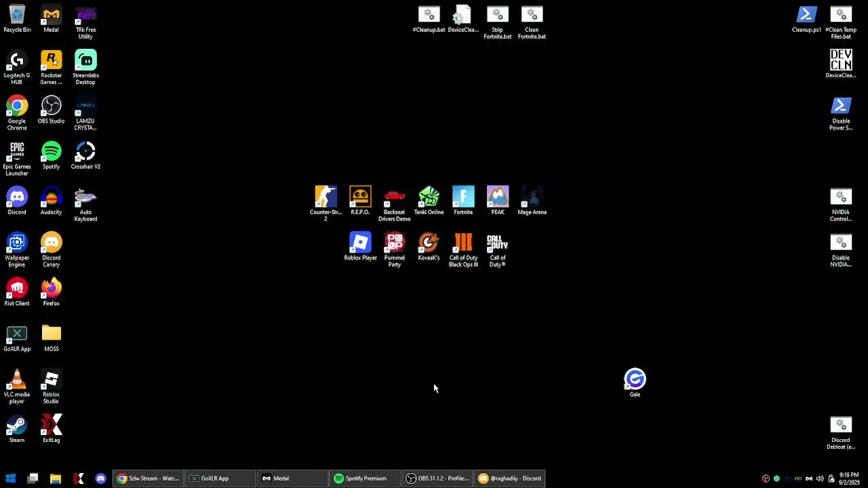The height and width of the screenshot is (488, 868).
Task: Select the Firefox desktop icon
Action: tap(51, 292)
